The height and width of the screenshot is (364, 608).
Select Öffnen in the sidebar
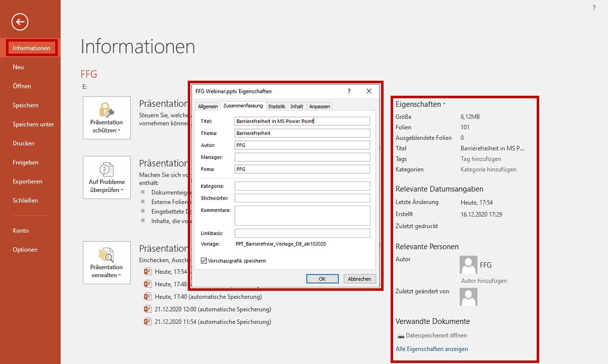[22, 86]
